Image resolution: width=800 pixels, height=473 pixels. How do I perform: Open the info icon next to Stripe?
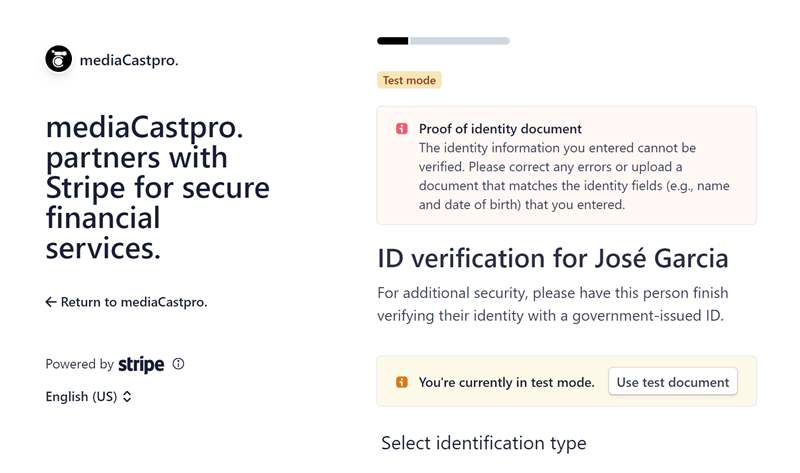tap(178, 364)
